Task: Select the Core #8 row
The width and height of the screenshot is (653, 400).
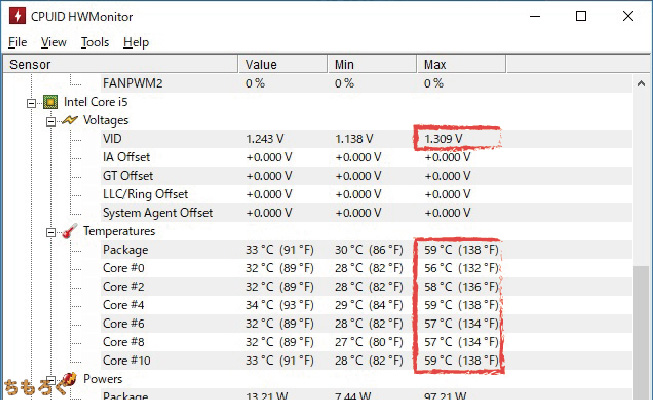Action: coord(366,342)
